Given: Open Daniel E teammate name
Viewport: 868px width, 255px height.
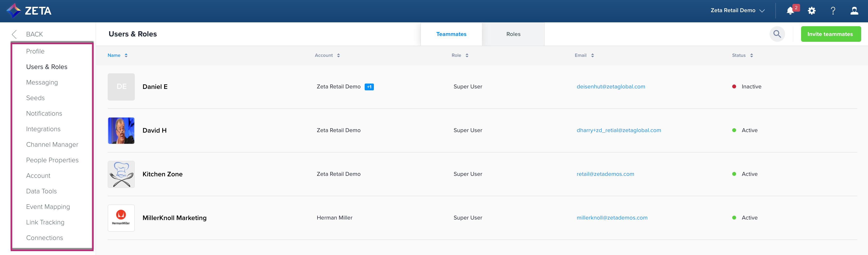Looking at the screenshot, I should 155,87.
